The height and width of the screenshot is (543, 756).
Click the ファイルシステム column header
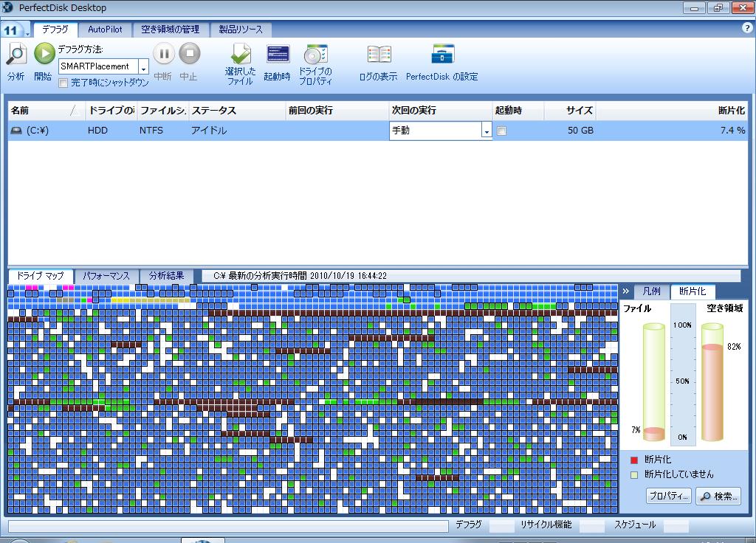[x=163, y=111]
